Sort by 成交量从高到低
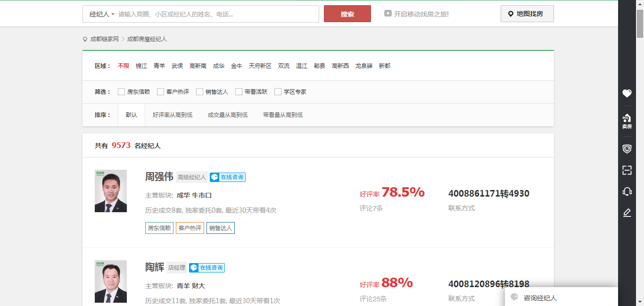This screenshot has height=306, width=644. pos(228,115)
